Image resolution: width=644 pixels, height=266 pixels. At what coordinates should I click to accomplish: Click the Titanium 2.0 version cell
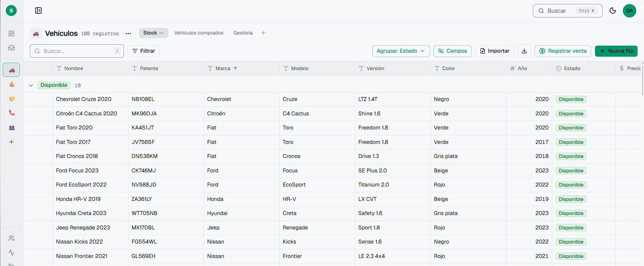click(393, 185)
